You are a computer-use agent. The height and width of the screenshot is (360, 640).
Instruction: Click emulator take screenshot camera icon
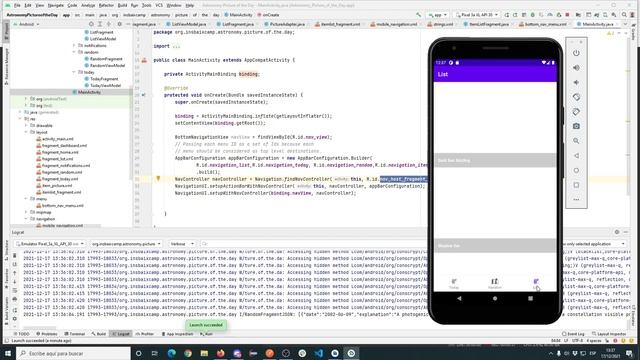576,127
